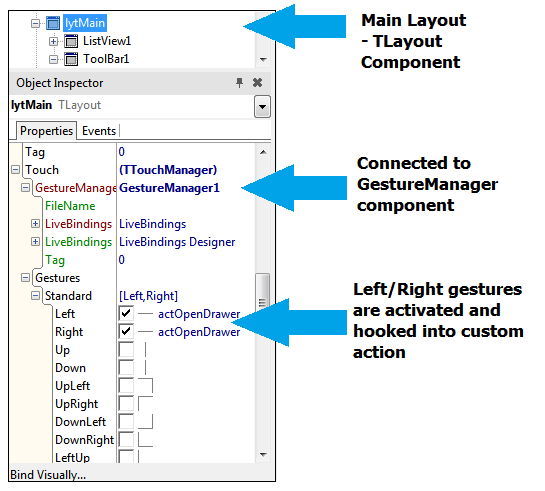Click actOpenDrawer action for Left gesture
Viewport: 545px width, 491px height.
pos(199,314)
